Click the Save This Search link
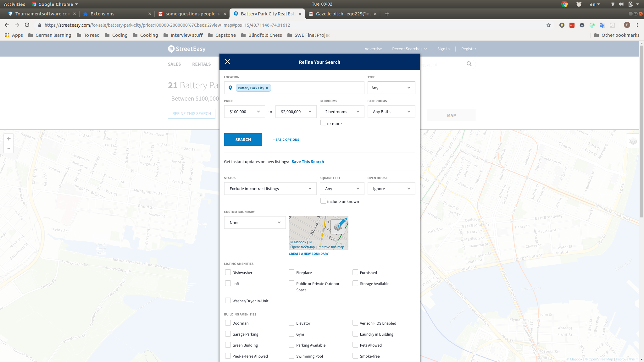This screenshot has width=644, height=362. tap(308, 162)
